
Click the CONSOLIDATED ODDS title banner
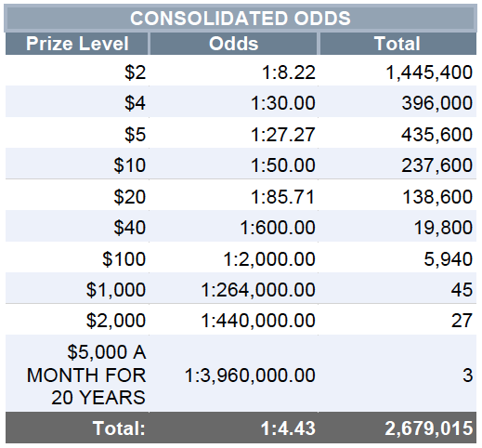click(241, 18)
